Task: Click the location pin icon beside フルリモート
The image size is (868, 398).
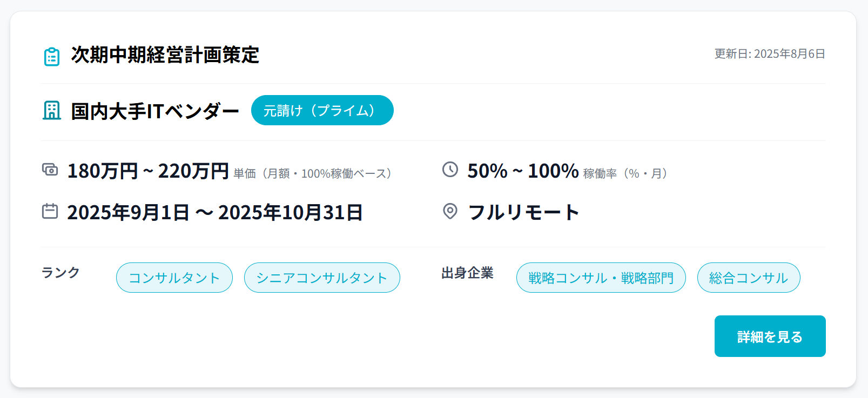Action: point(450,211)
